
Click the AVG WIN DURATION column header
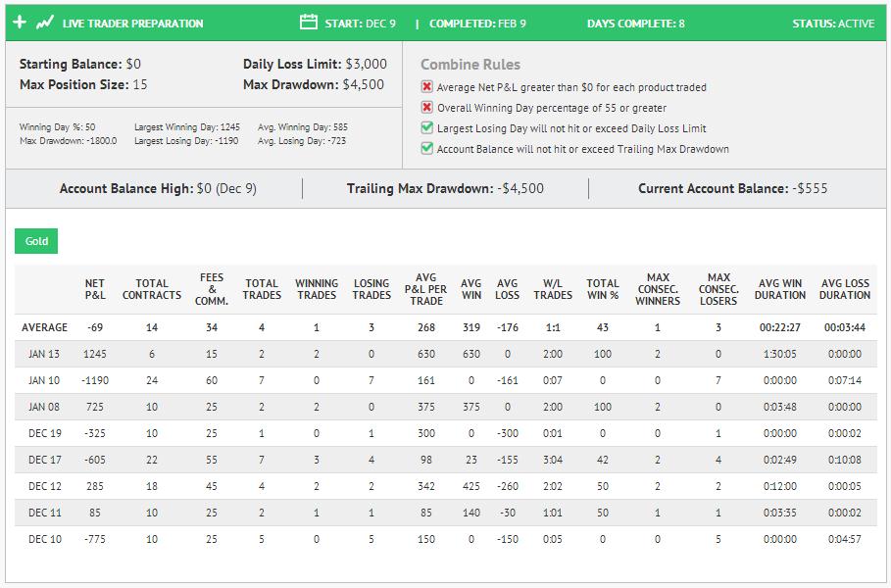(779, 289)
